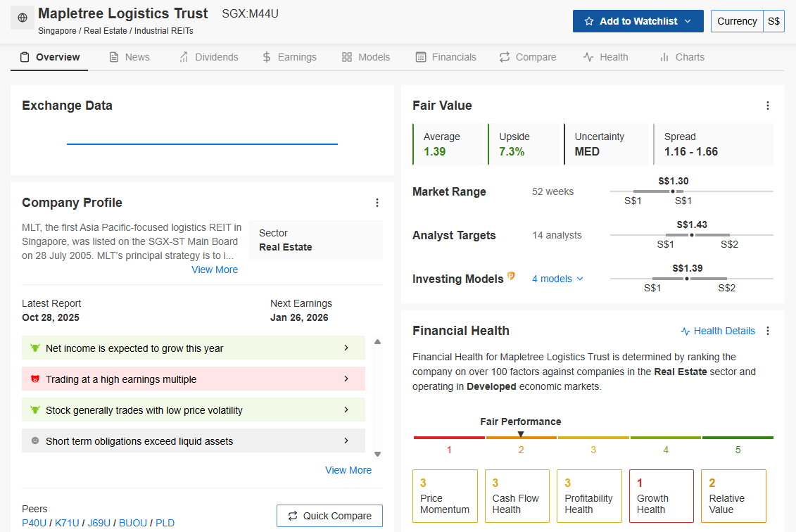Click the document icon beside News
796x532 pixels.
114,58
